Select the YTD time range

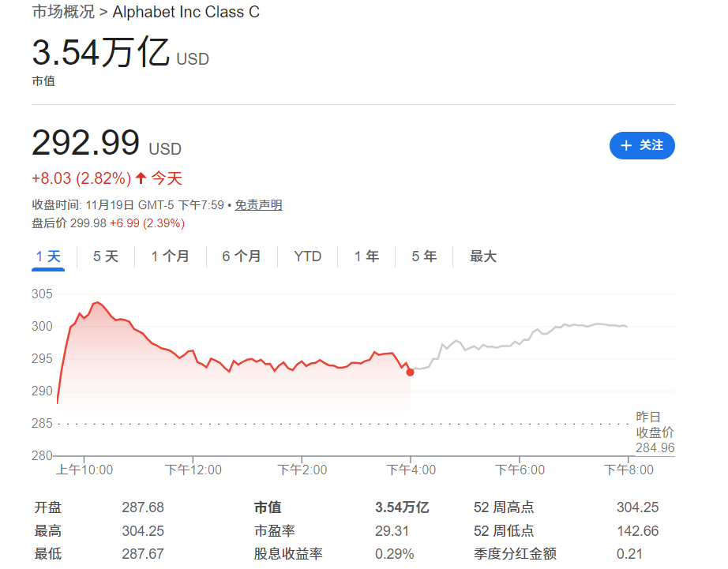306,256
